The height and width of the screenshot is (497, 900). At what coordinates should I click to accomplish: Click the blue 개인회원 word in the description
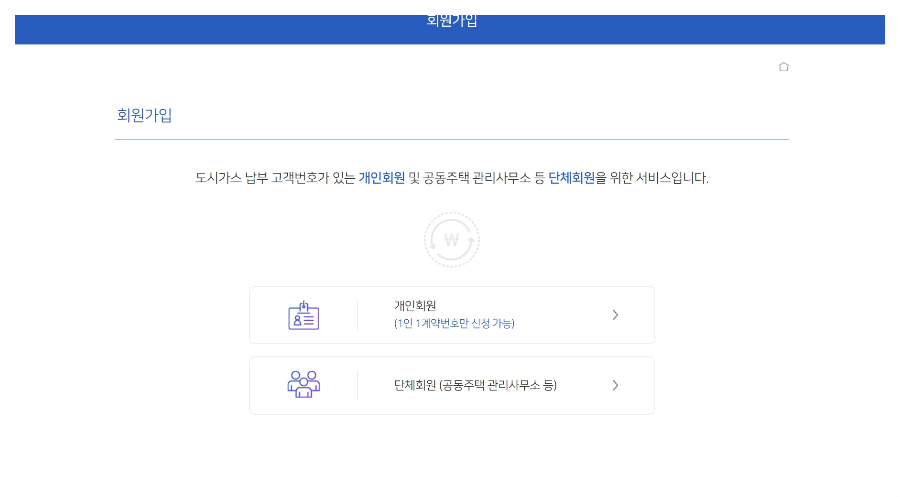pyautogui.click(x=382, y=178)
